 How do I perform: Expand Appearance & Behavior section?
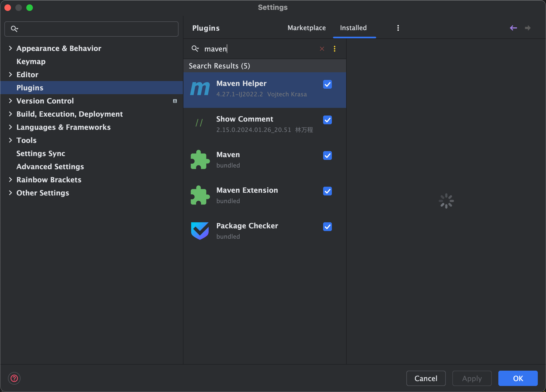pos(10,48)
